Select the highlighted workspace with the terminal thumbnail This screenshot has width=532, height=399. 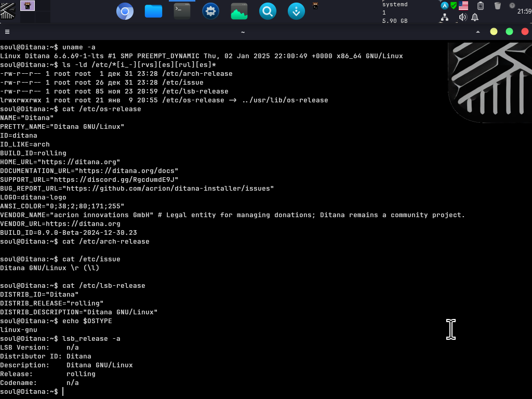28,6
